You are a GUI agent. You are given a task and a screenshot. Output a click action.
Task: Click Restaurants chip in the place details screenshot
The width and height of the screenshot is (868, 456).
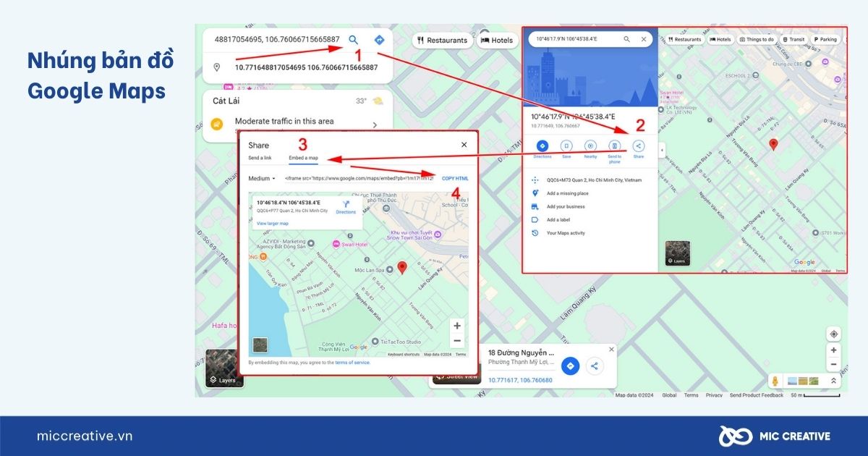(684, 39)
